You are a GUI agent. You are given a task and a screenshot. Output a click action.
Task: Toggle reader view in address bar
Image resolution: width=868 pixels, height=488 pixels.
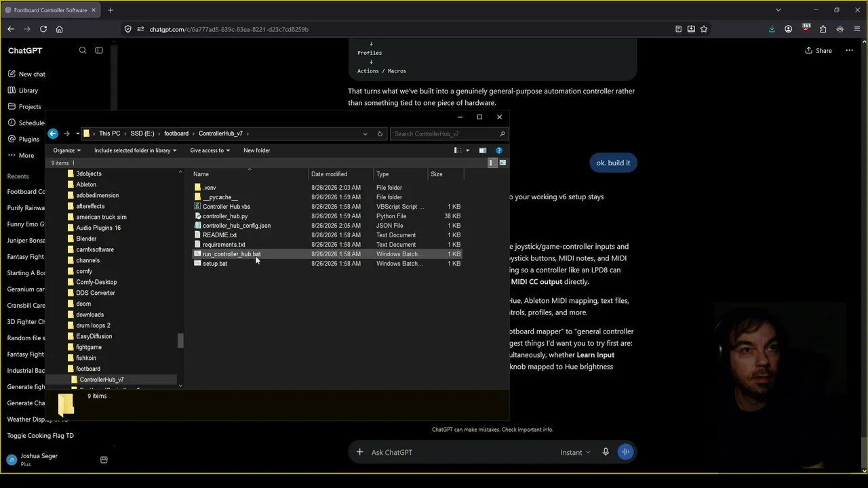(x=678, y=29)
